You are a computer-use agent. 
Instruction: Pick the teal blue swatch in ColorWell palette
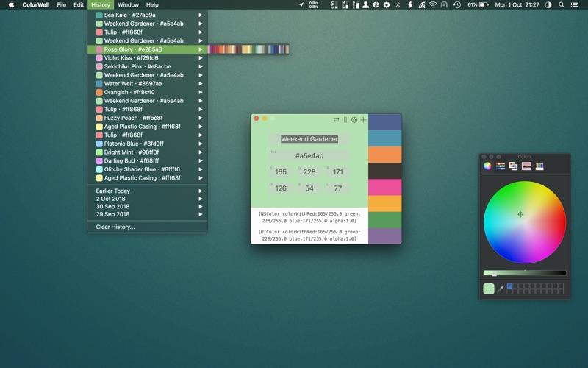384,138
